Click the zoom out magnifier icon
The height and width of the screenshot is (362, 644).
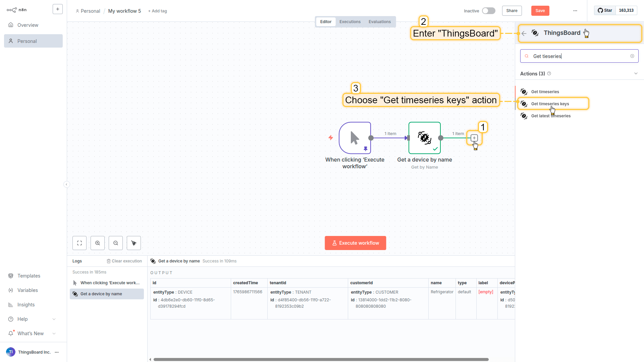point(116,243)
